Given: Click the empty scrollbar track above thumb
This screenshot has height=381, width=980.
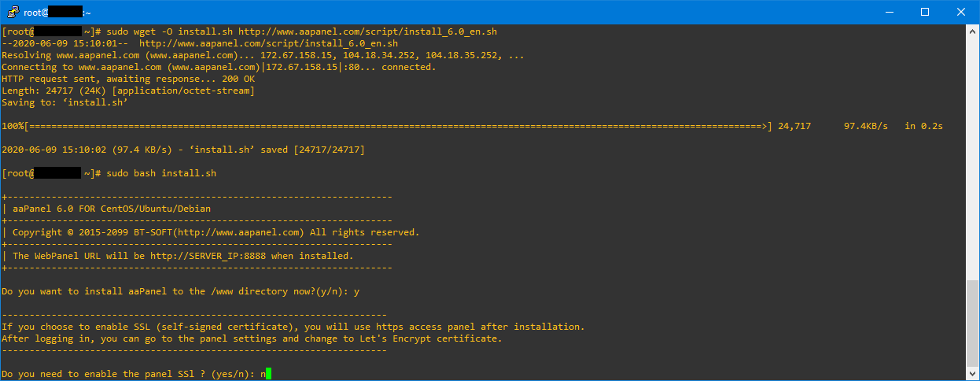Looking at the screenshot, I should (x=974, y=157).
